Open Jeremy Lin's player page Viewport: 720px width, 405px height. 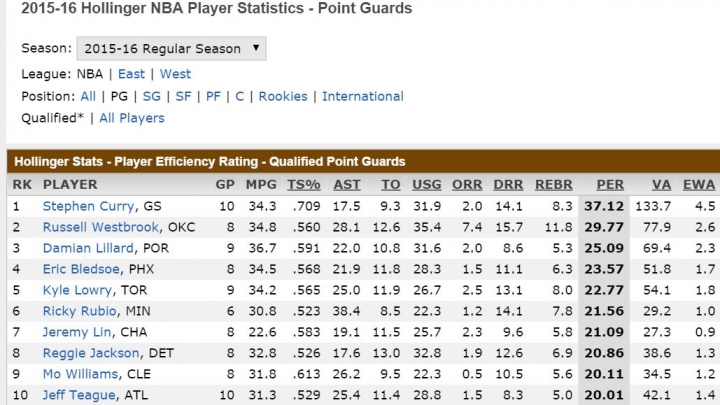point(77,332)
